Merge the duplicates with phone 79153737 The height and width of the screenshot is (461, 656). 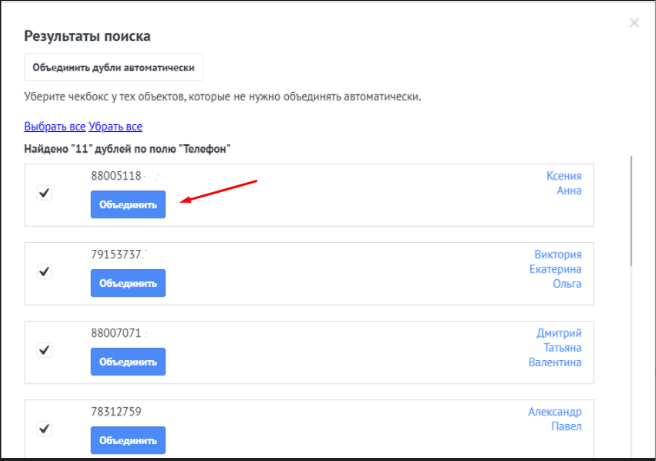pos(128,283)
